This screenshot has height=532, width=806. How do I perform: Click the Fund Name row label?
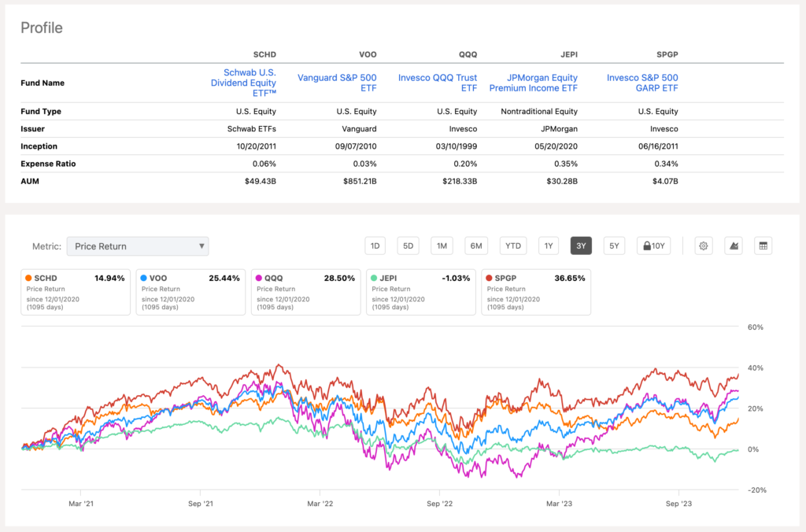43,83
